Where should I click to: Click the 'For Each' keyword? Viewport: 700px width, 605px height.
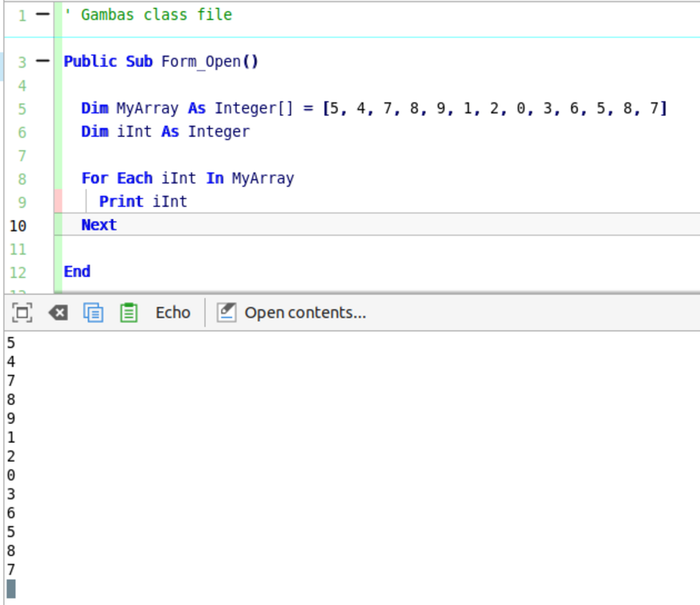tap(117, 178)
